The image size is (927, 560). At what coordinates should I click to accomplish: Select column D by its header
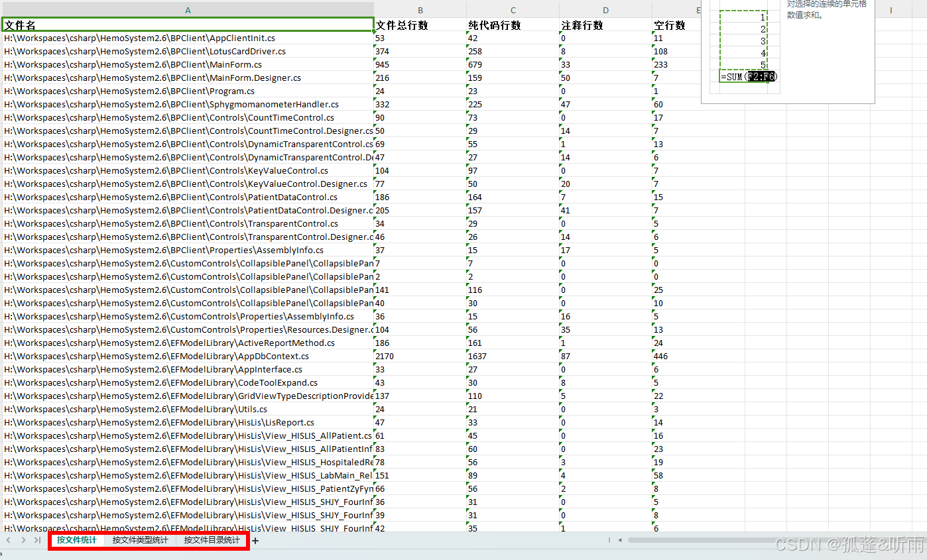(605, 10)
